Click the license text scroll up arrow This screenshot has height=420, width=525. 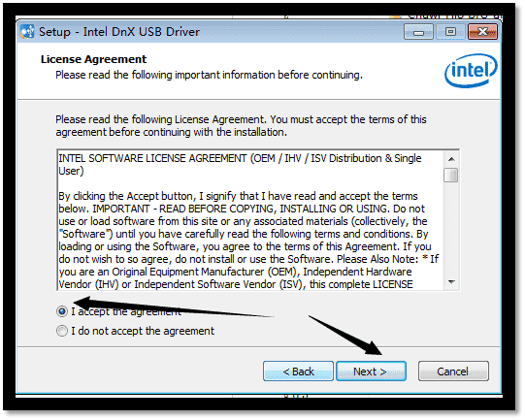point(451,159)
